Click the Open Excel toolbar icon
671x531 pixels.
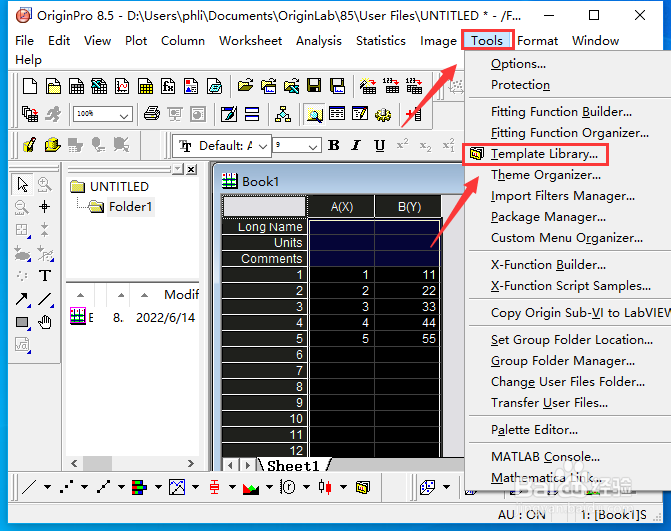pyautogui.click(x=291, y=86)
